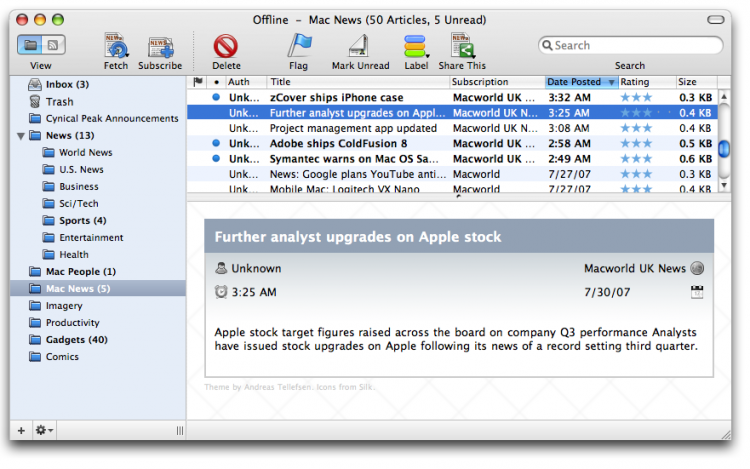
Task: Click article list scrollbar thumb
Action: point(724,149)
